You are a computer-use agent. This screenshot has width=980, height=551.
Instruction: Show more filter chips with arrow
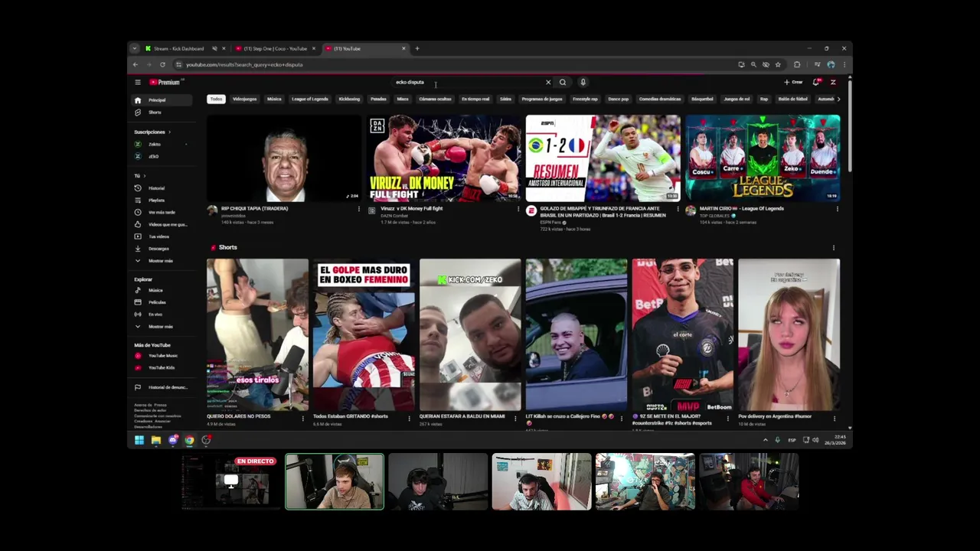pos(838,99)
